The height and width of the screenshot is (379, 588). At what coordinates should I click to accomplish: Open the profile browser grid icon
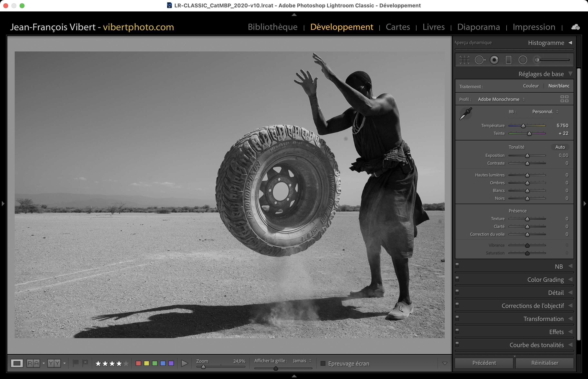(x=564, y=99)
